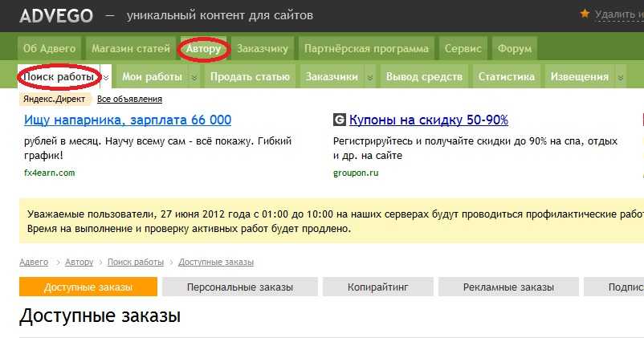Click the fx4earn.com ad URL

(50, 173)
